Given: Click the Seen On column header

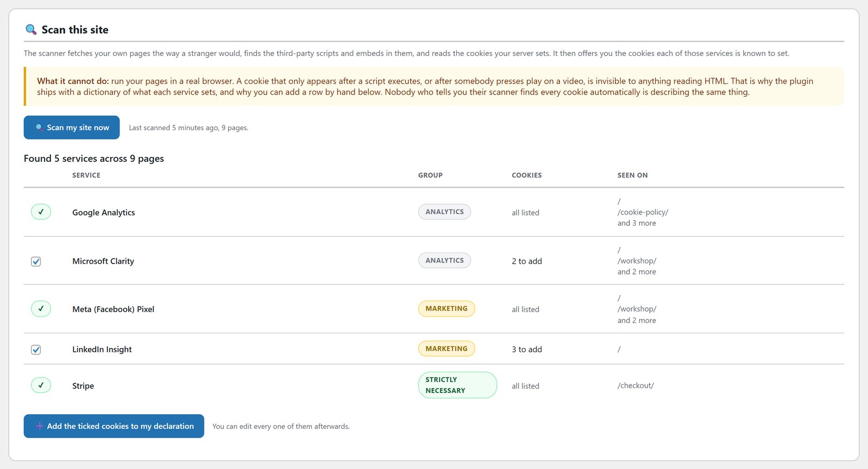Looking at the screenshot, I should coord(633,175).
